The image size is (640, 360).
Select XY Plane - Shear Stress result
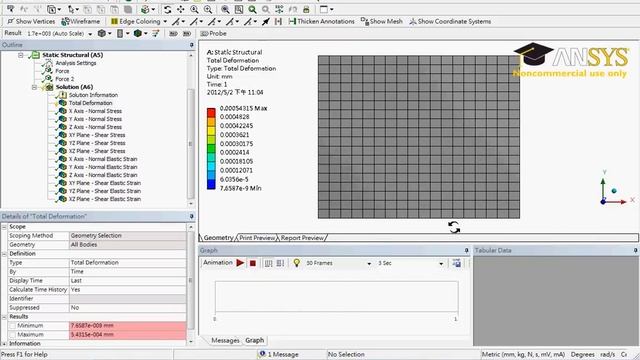pyautogui.click(x=97, y=135)
